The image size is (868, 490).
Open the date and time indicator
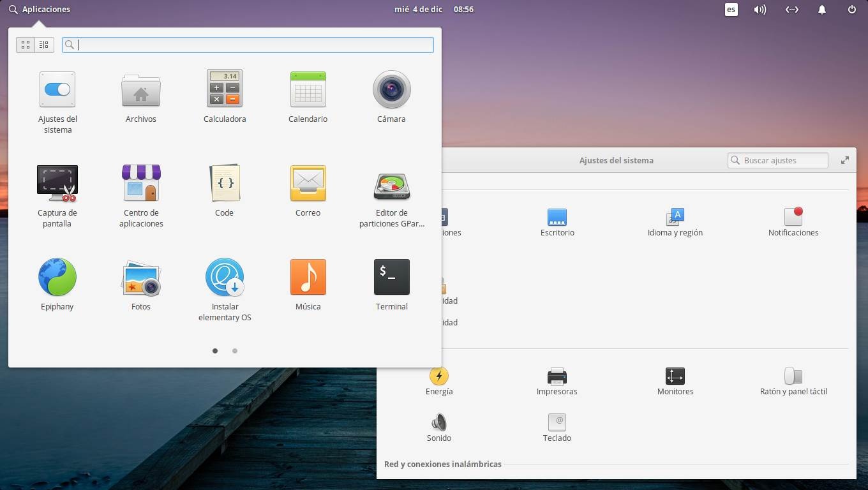(434, 10)
